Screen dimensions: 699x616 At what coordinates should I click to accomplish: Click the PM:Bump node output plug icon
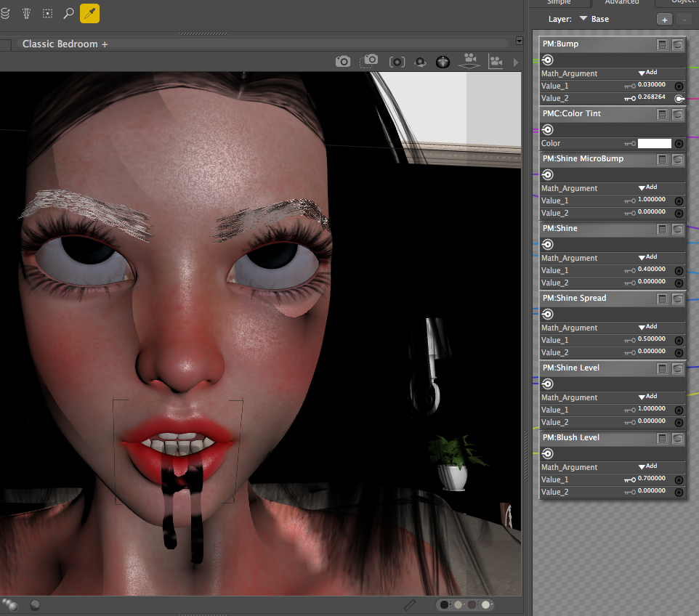point(548,61)
